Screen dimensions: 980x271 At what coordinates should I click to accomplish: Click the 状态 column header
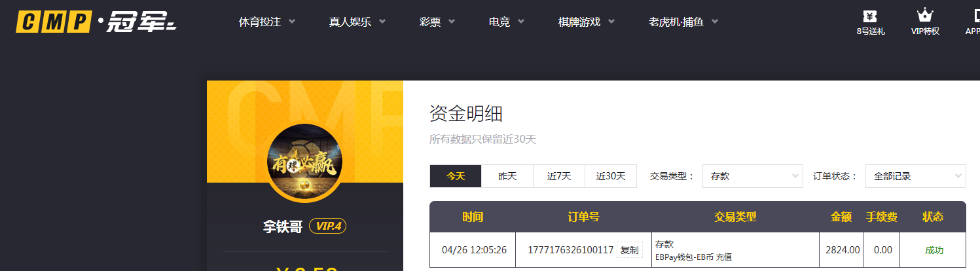(933, 217)
